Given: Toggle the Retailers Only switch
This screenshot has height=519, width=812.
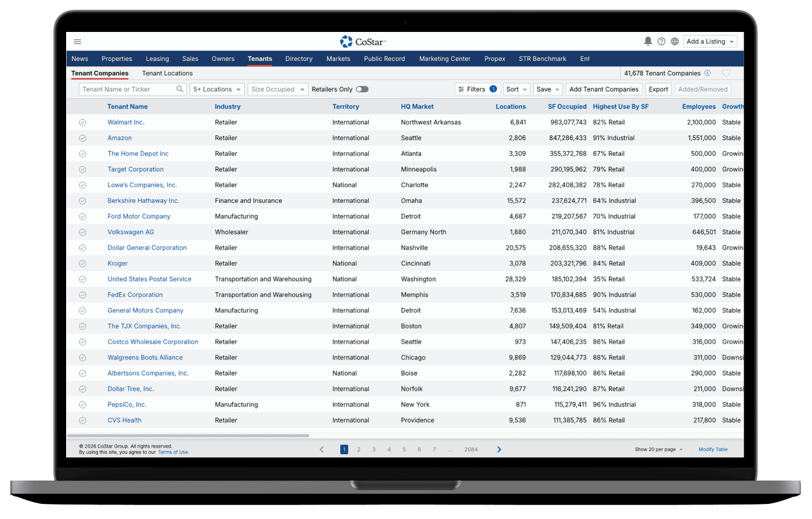Looking at the screenshot, I should click(362, 89).
